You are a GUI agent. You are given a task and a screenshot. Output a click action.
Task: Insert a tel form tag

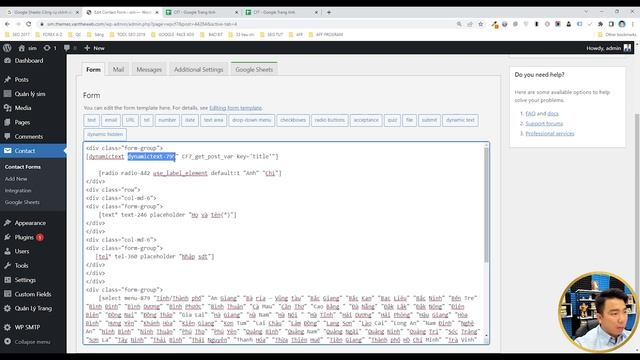pyautogui.click(x=147, y=120)
